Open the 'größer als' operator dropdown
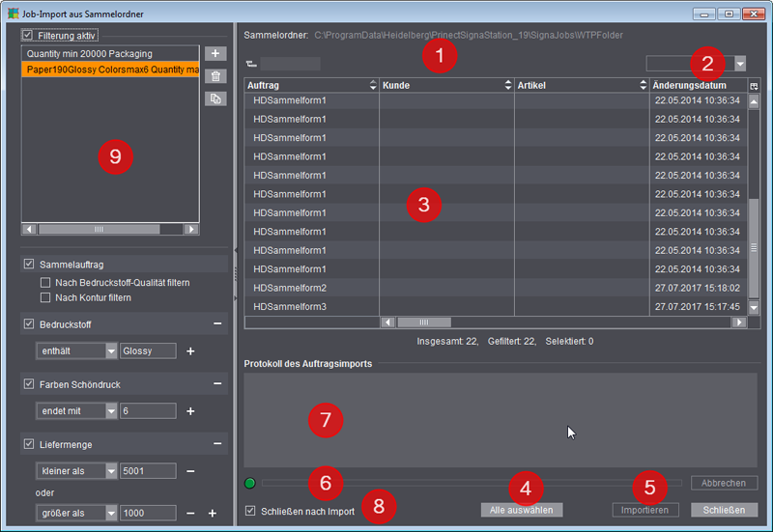Viewport: 773px width, 532px height. coord(111,514)
